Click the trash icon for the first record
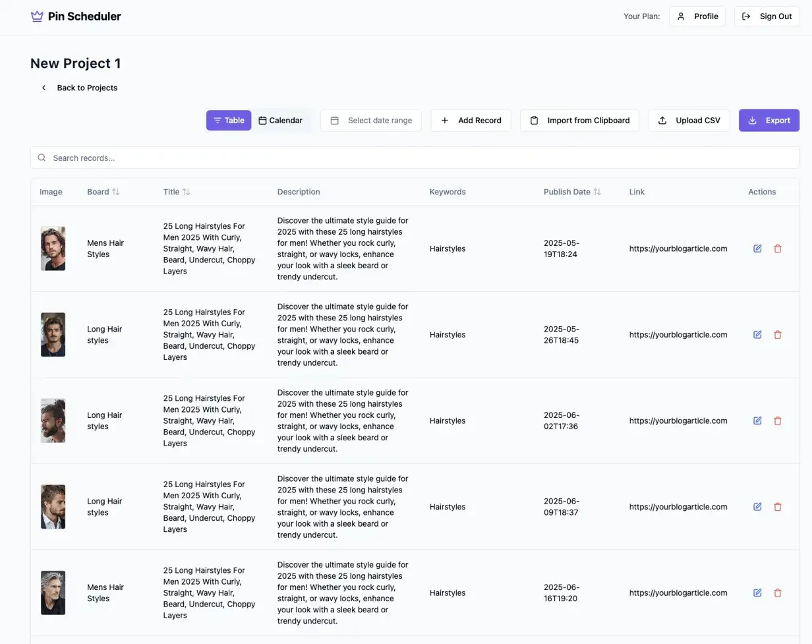812x644 pixels. [777, 249]
